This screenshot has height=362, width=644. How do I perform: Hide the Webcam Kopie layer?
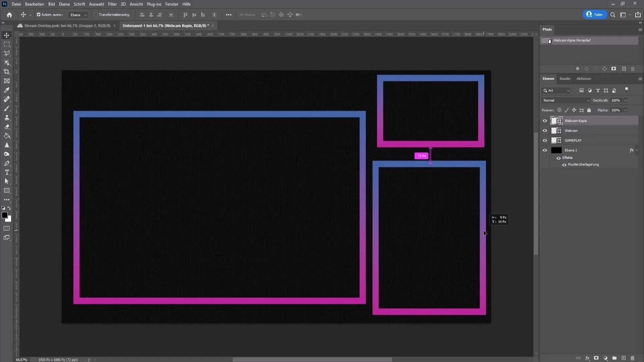click(545, 121)
